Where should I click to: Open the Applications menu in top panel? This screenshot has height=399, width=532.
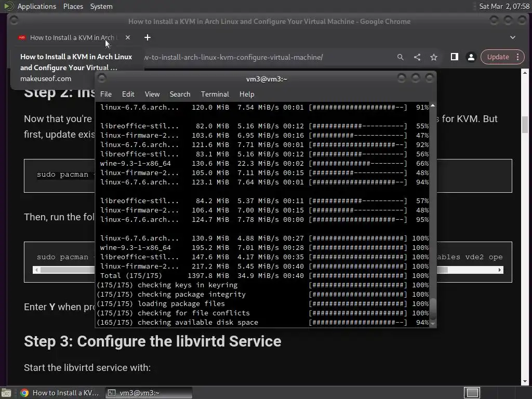click(37, 6)
